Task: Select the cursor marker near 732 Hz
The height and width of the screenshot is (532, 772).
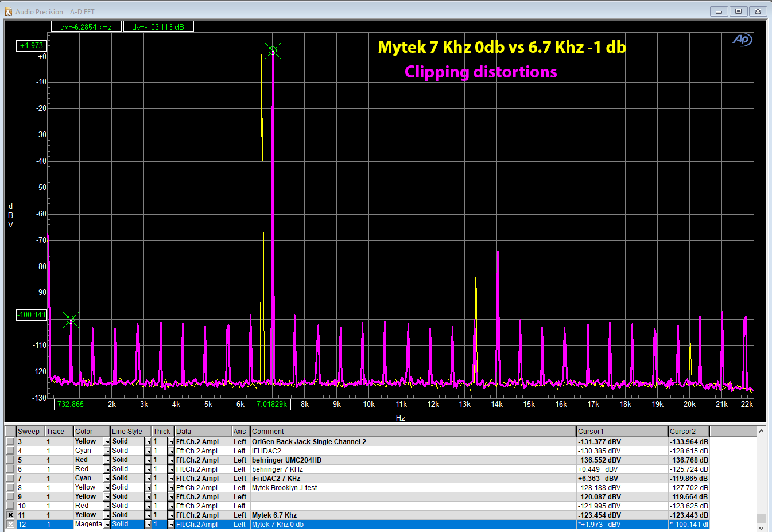Action: tap(71, 320)
